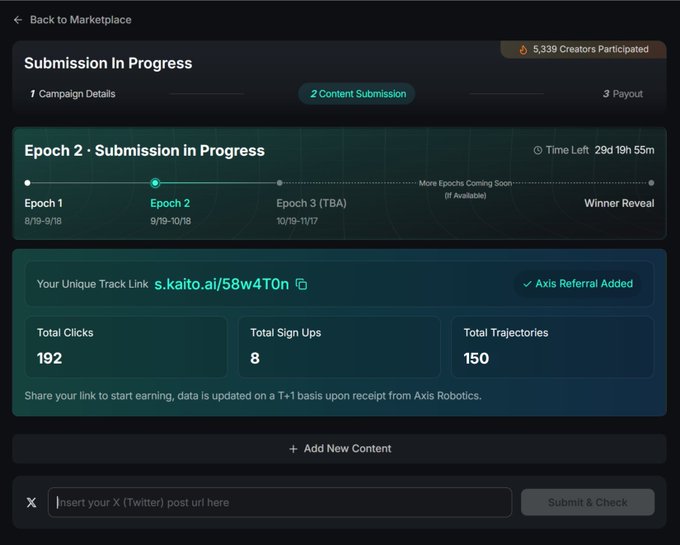Viewport: 680px width, 545px height.
Task: Open step 1 Campaign Details
Action: (x=72, y=94)
